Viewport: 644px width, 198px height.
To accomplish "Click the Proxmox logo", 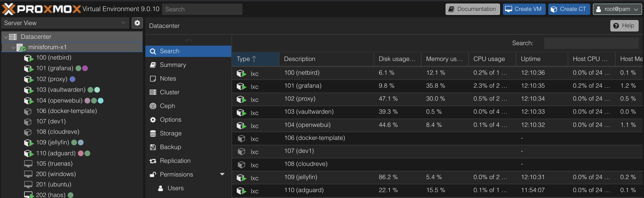I will 41,9.
